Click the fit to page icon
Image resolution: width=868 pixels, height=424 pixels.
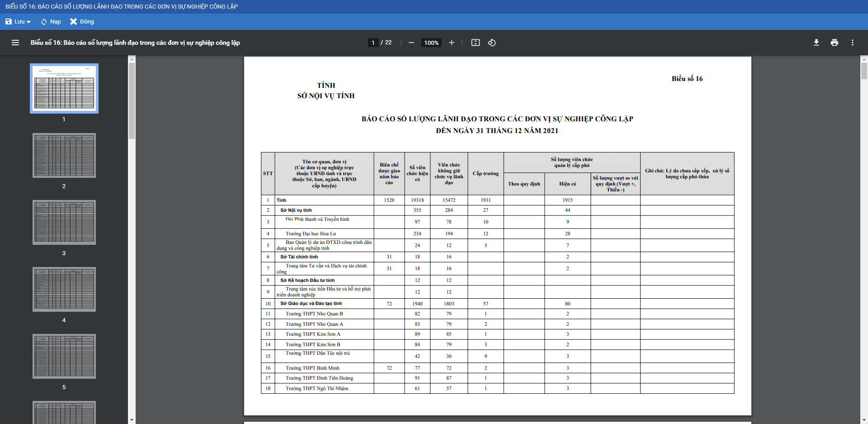pyautogui.click(x=475, y=43)
